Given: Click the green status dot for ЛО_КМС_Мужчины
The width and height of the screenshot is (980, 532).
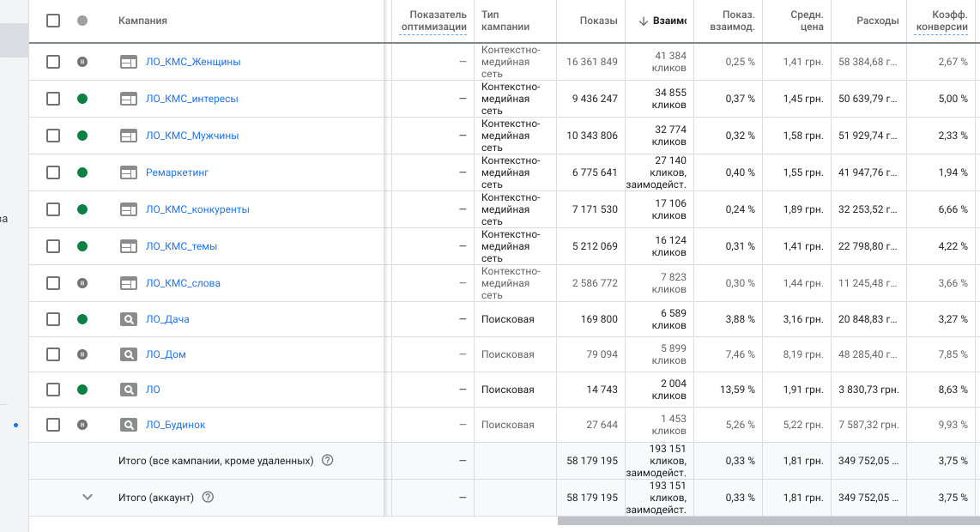Looking at the screenshot, I should coord(82,136).
